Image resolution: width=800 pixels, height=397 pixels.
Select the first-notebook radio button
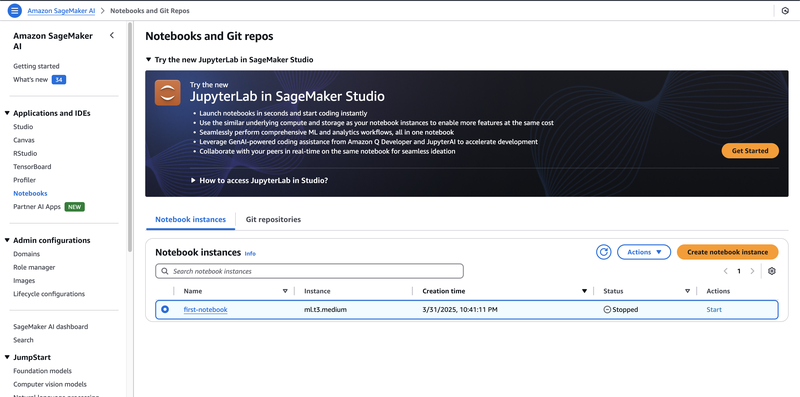pos(165,309)
